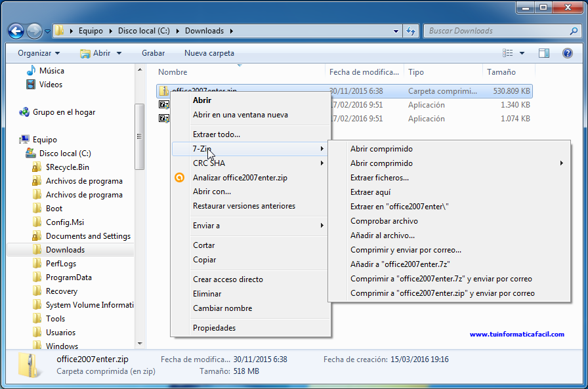Choose Añadir a "office2007enter.7z"
This screenshot has height=389, width=588.
pos(450,264)
